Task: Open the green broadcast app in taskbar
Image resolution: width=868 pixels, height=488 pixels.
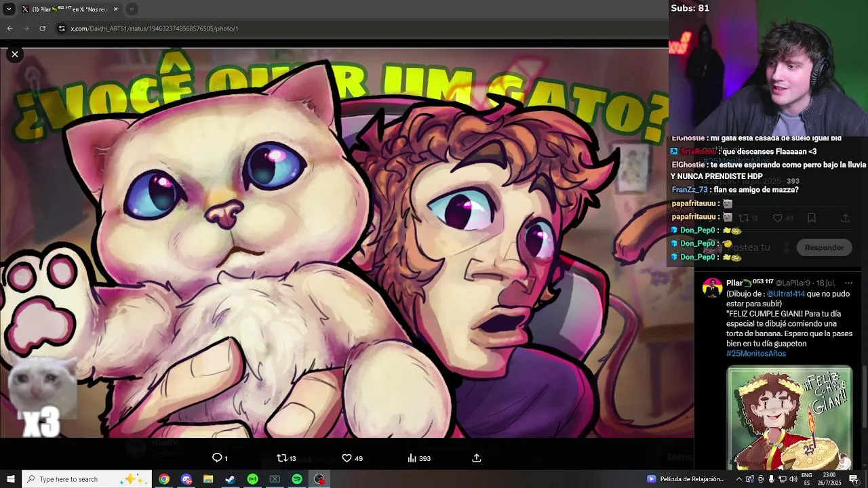Action: point(253,479)
